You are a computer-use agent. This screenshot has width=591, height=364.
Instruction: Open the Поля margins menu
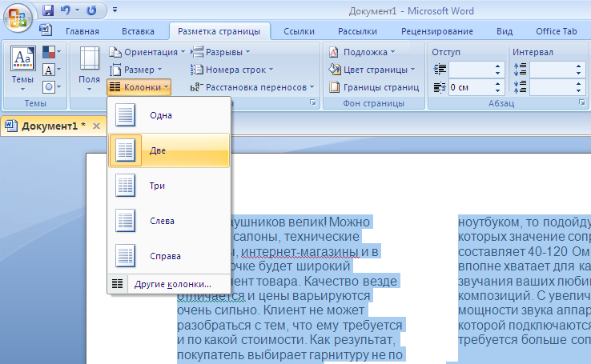[90, 69]
